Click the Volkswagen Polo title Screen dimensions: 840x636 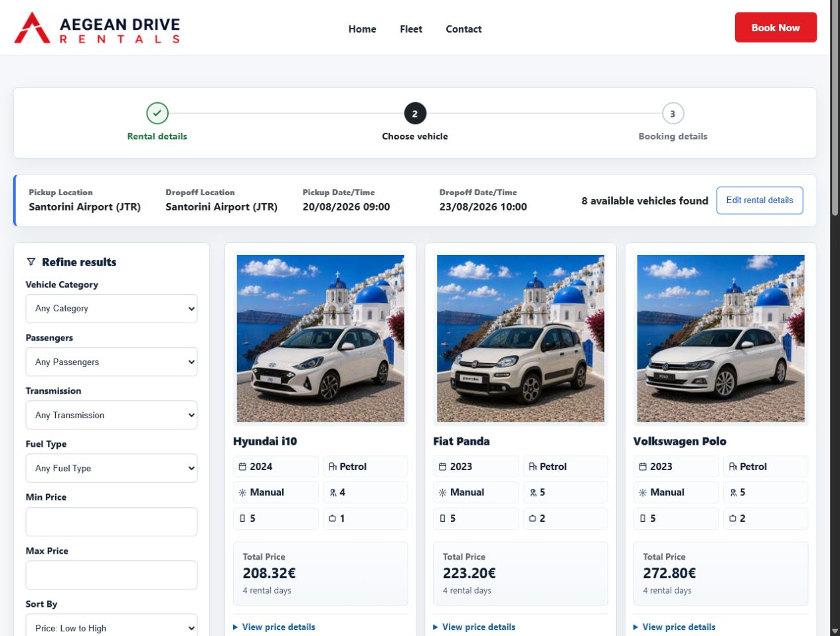click(x=680, y=441)
